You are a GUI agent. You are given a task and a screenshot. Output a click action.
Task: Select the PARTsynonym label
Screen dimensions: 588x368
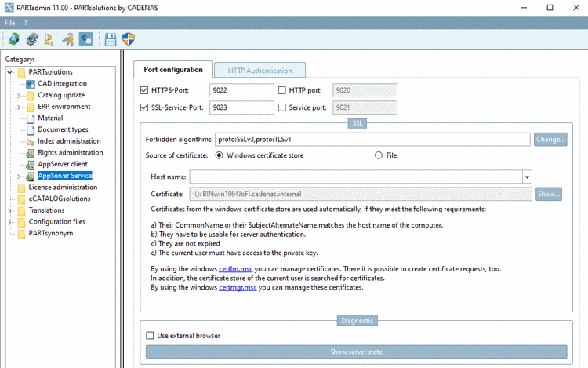point(51,233)
